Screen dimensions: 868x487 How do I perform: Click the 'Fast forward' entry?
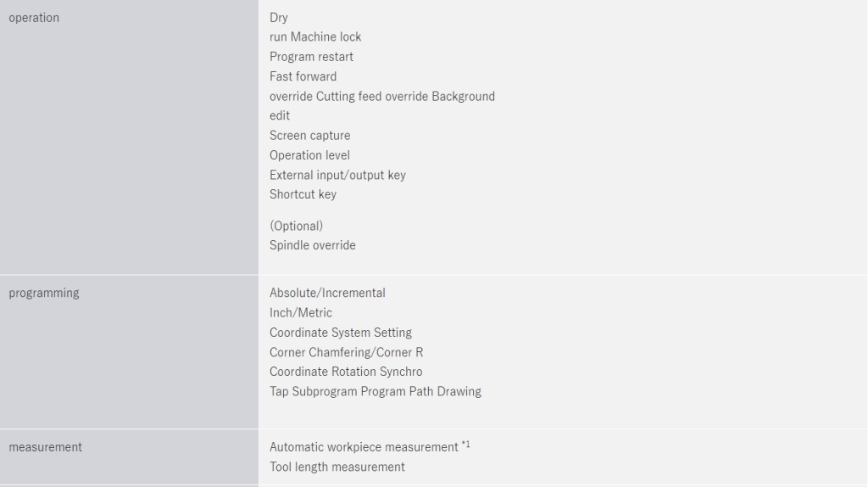[x=303, y=76]
